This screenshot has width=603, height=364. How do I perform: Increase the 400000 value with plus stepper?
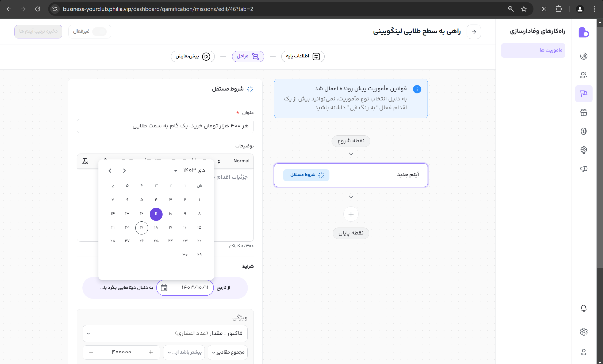click(x=151, y=352)
